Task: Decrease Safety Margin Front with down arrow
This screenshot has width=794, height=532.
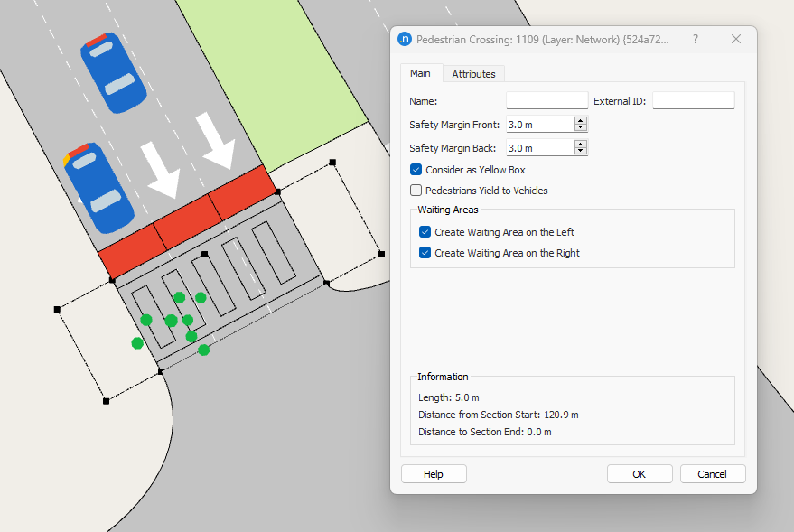Action: (x=581, y=128)
